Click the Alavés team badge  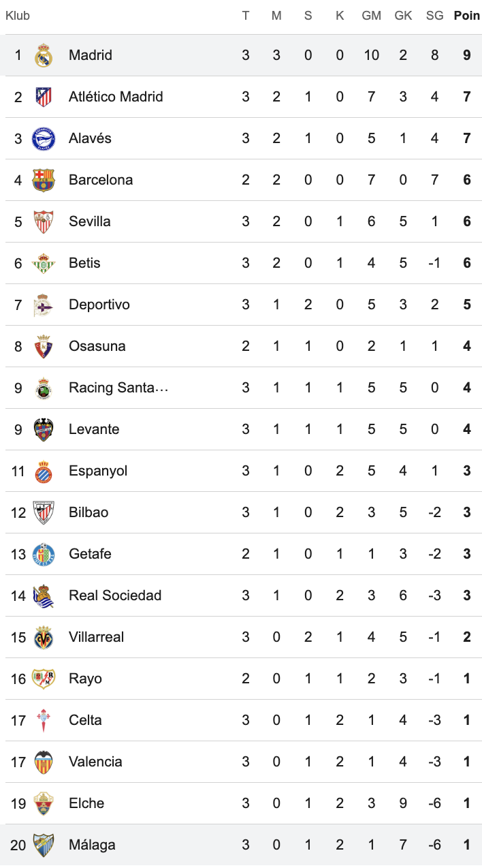[44, 138]
